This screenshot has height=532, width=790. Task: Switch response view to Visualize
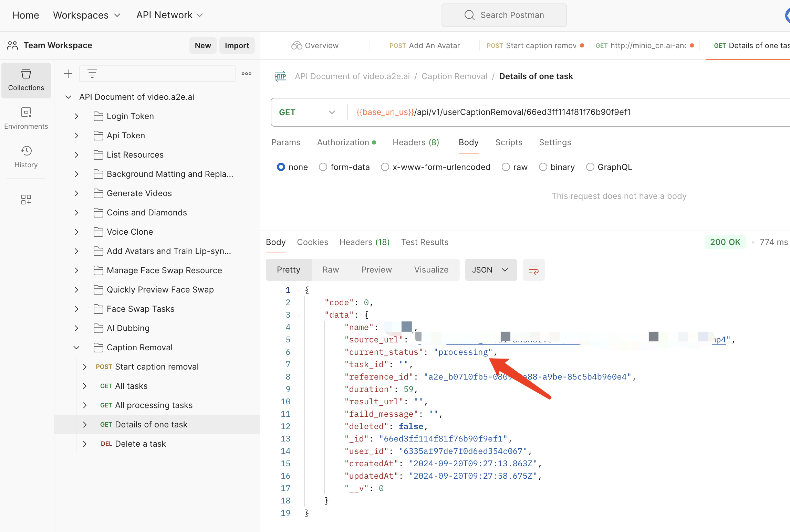point(431,270)
